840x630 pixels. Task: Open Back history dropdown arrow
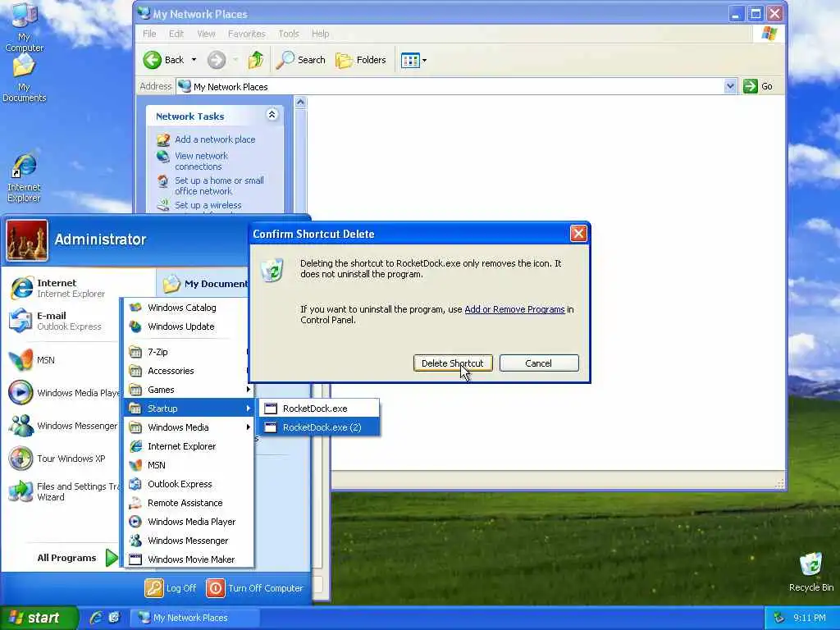tap(194, 60)
